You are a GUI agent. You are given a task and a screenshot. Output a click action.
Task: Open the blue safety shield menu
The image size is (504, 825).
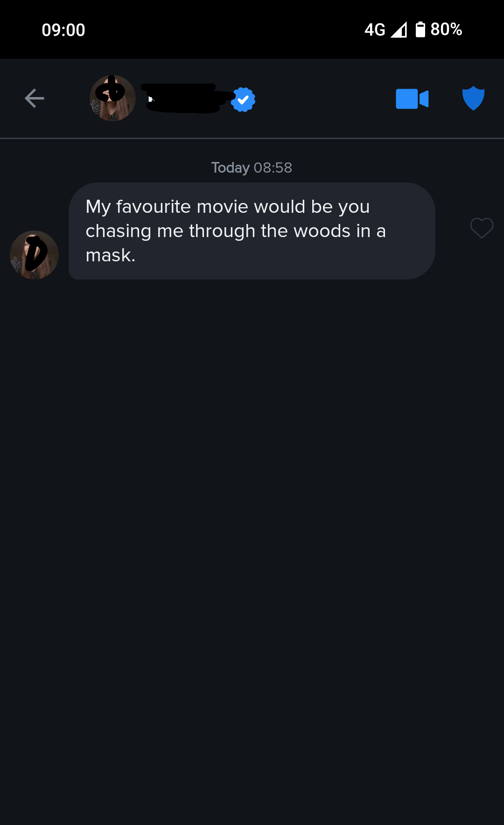click(473, 98)
